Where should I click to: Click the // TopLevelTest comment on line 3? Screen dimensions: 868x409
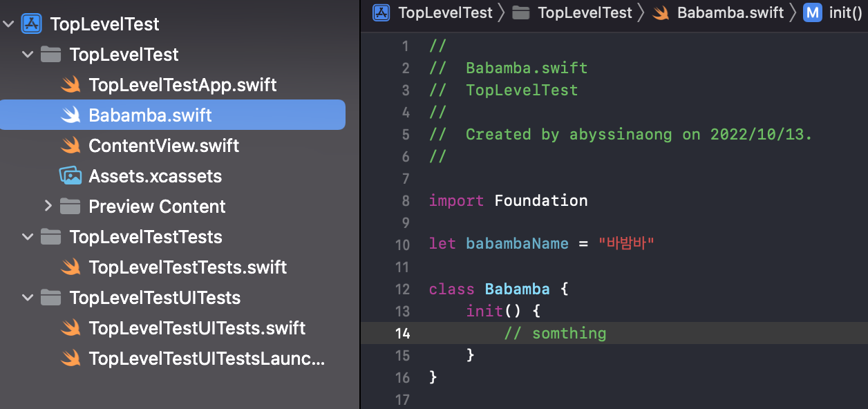(503, 90)
